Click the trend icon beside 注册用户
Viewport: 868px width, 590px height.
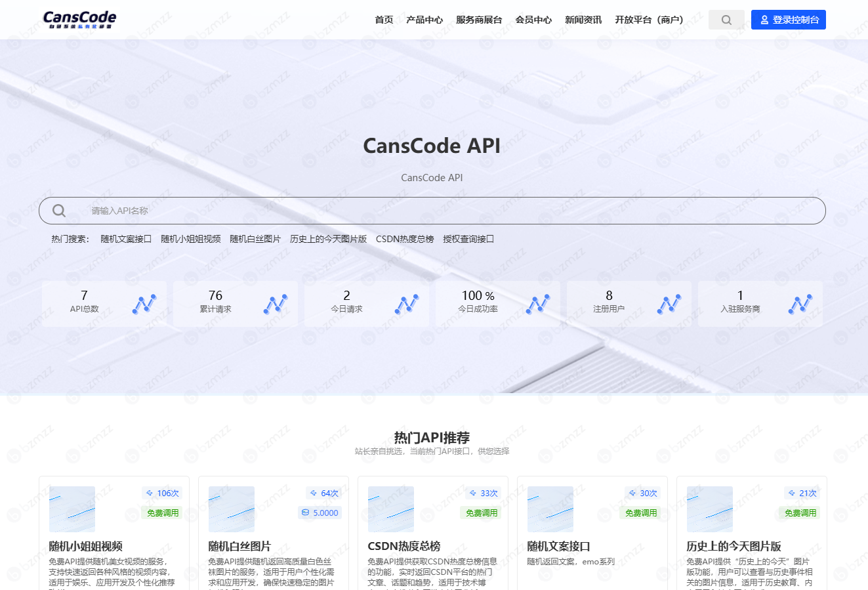tap(669, 304)
